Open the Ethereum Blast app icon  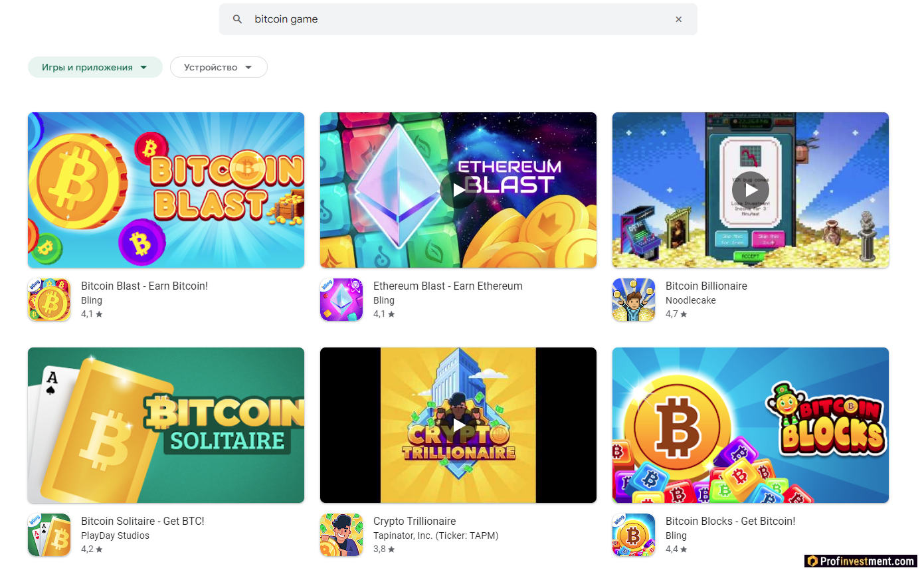341,300
